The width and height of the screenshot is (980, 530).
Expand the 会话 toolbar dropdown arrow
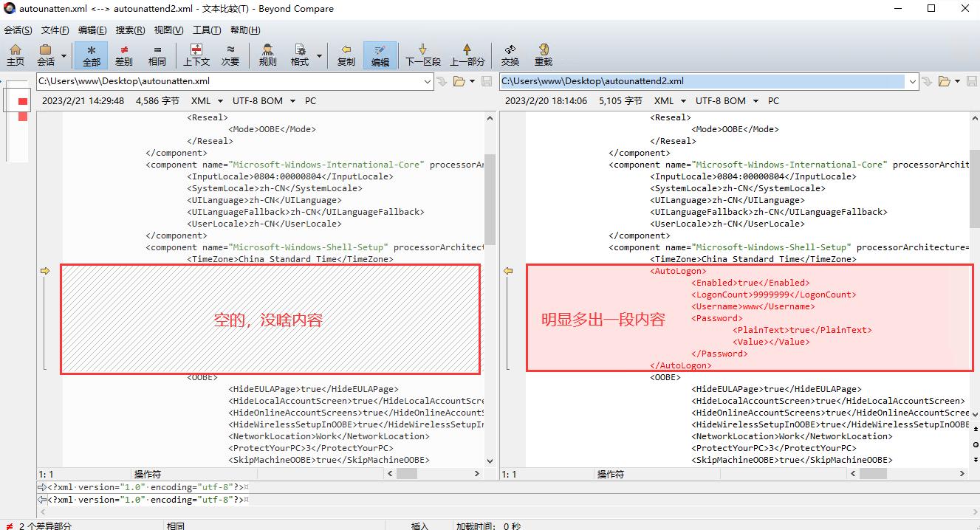(64, 55)
